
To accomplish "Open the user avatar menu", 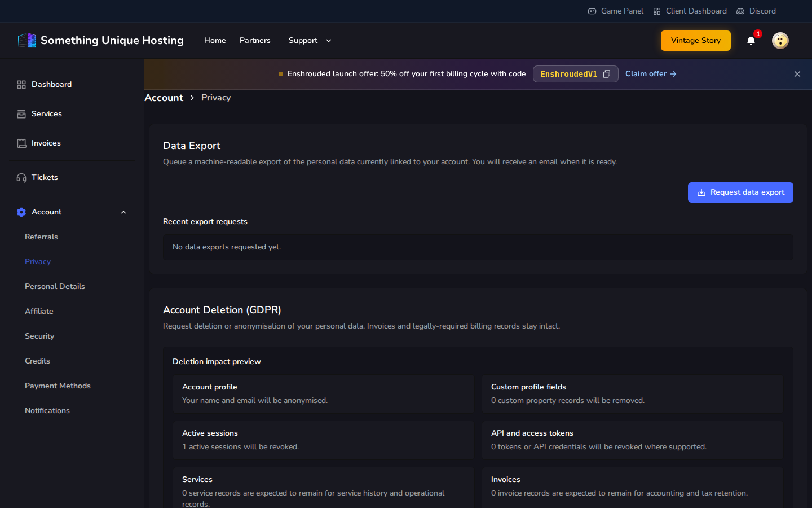I will click(x=780, y=40).
